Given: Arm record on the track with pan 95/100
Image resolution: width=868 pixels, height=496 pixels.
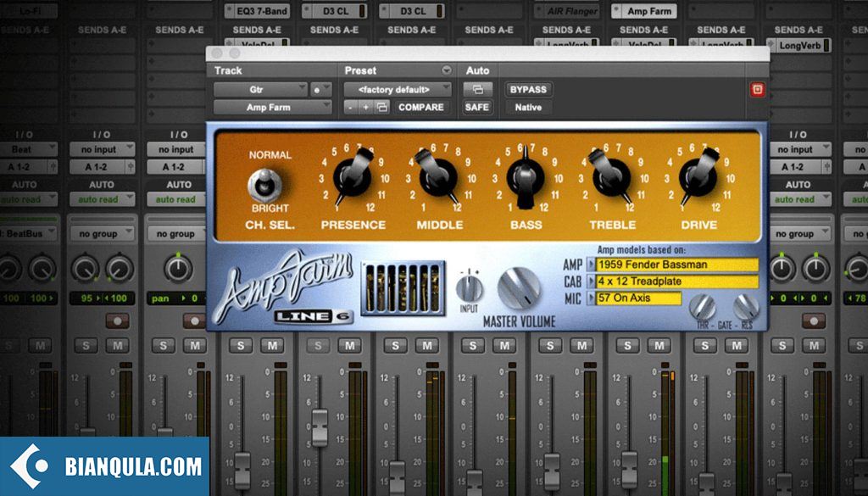Looking at the screenshot, I should pos(117,320).
